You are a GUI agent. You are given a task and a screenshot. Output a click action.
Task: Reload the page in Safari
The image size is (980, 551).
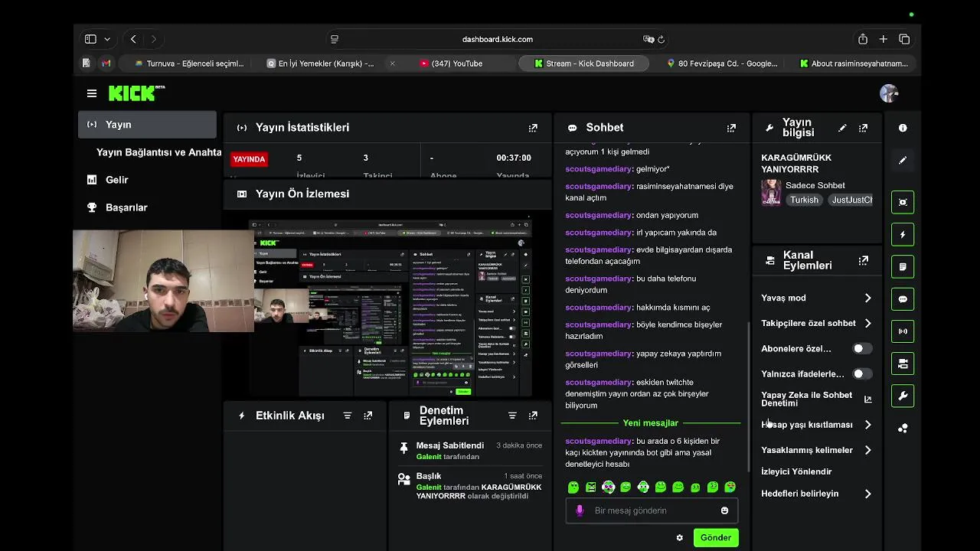(661, 39)
